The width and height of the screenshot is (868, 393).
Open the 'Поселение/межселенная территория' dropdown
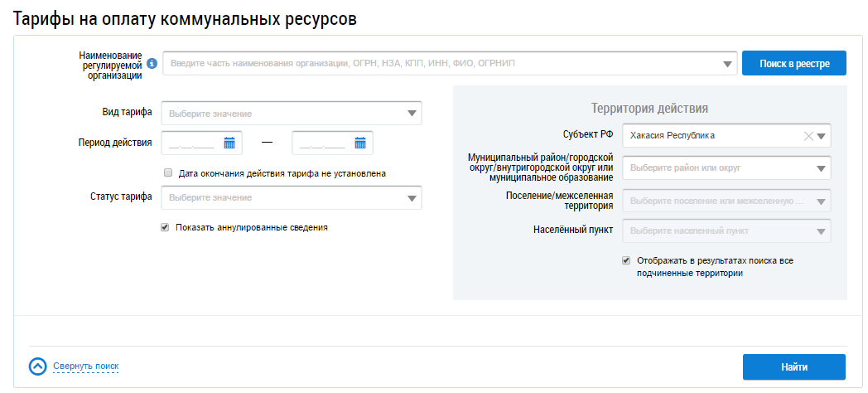click(822, 201)
